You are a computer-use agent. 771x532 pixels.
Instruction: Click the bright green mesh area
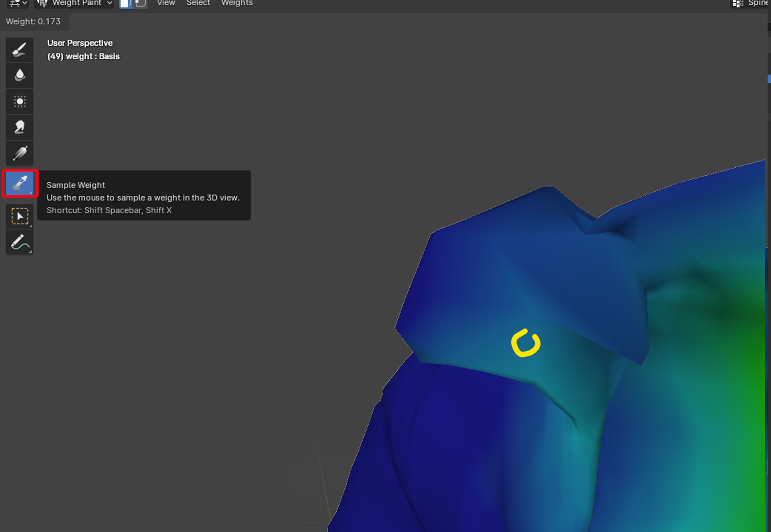757,386
